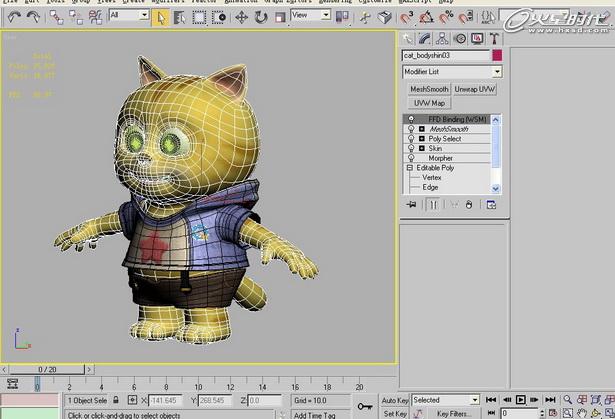
Task: Toggle the MeshSmooth modifier lightbulb
Action: [411, 129]
